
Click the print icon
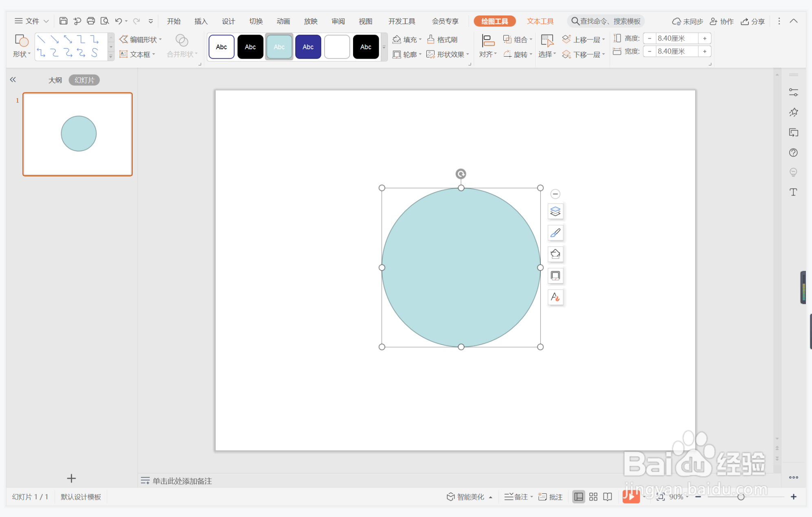coord(91,21)
